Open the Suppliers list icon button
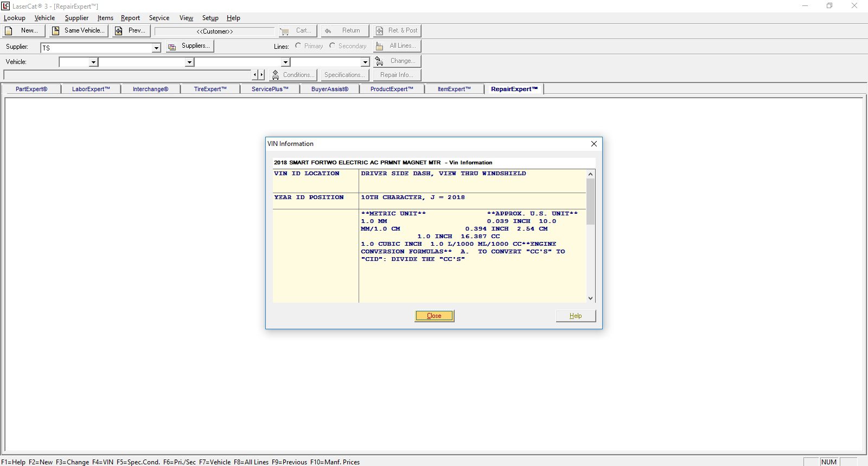This screenshot has height=466, width=868. click(172, 47)
